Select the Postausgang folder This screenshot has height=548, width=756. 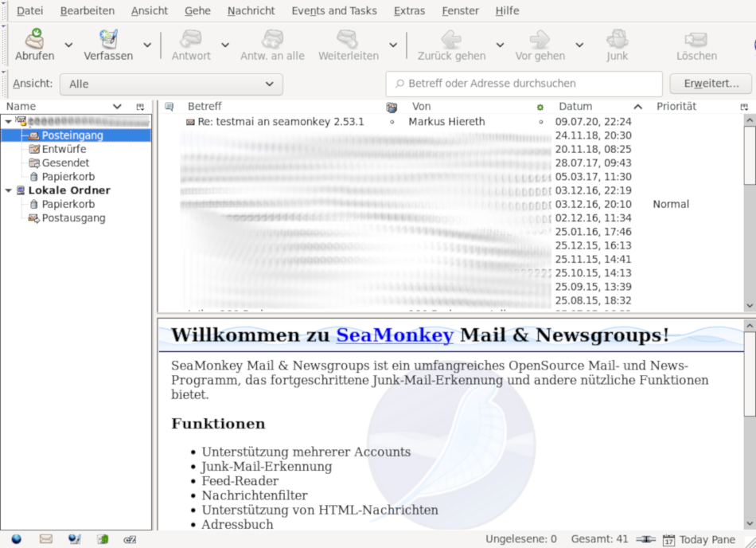(x=73, y=218)
